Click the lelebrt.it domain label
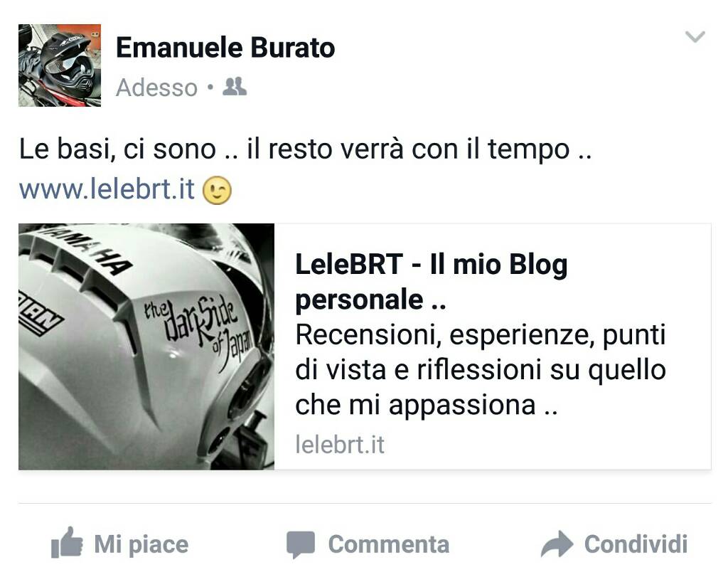 340,445
